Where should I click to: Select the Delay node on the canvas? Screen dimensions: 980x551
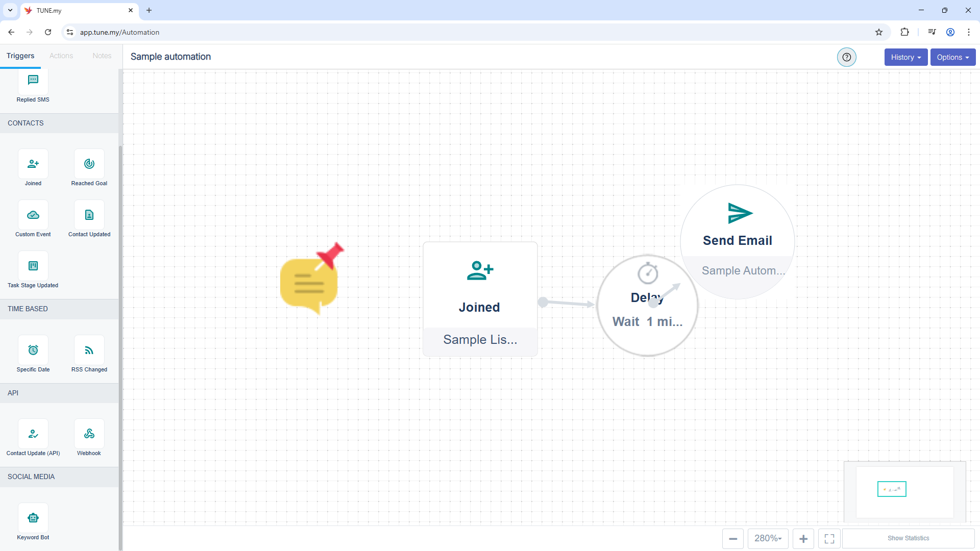coord(647,306)
